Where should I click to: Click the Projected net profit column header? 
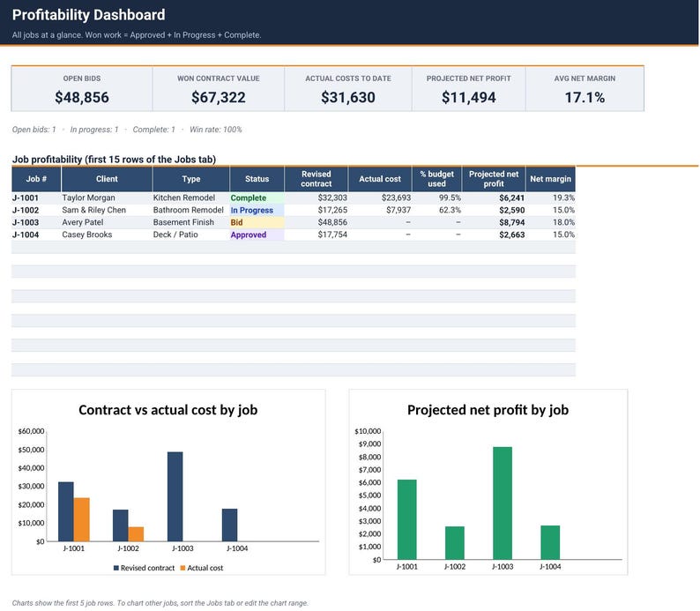pos(494,179)
